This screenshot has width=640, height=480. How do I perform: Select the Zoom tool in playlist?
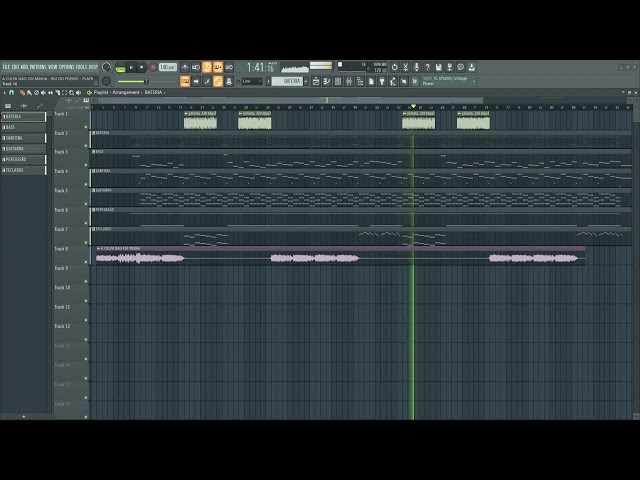click(x=71, y=93)
